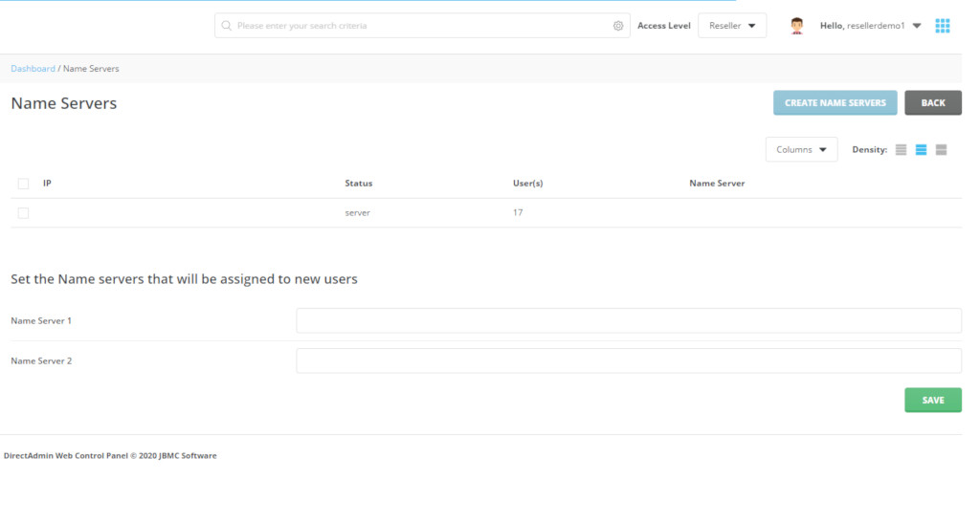Select large density icon
The width and height of the screenshot is (980, 523).
tap(942, 150)
